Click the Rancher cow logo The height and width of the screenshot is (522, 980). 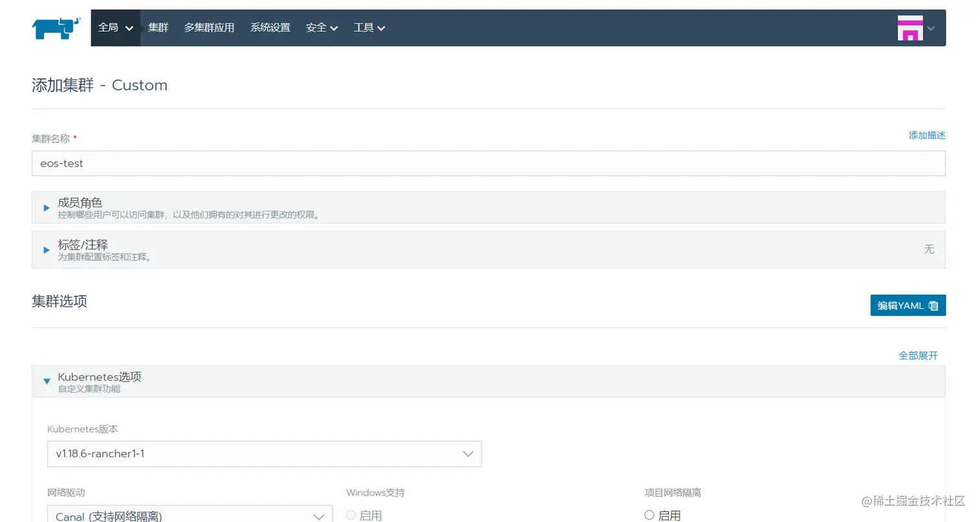tap(56, 28)
